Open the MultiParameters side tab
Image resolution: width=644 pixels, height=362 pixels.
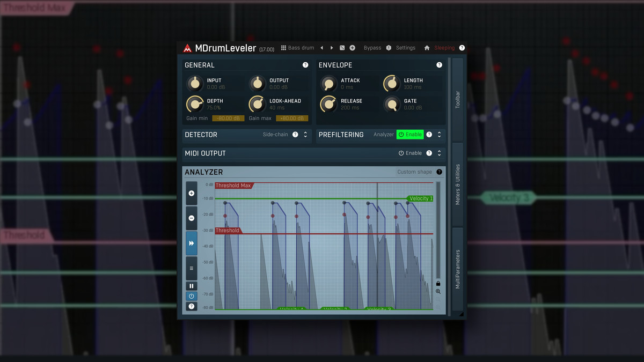point(458,269)
